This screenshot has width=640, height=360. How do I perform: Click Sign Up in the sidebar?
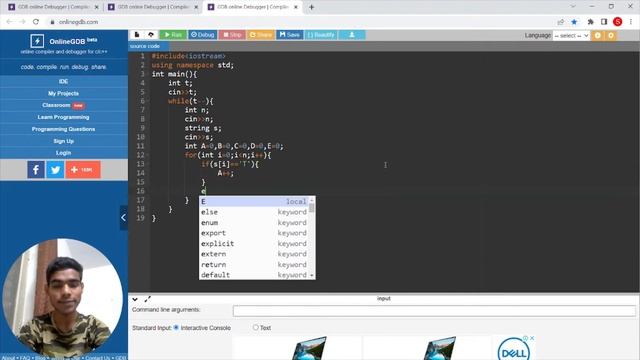[63, 141]
